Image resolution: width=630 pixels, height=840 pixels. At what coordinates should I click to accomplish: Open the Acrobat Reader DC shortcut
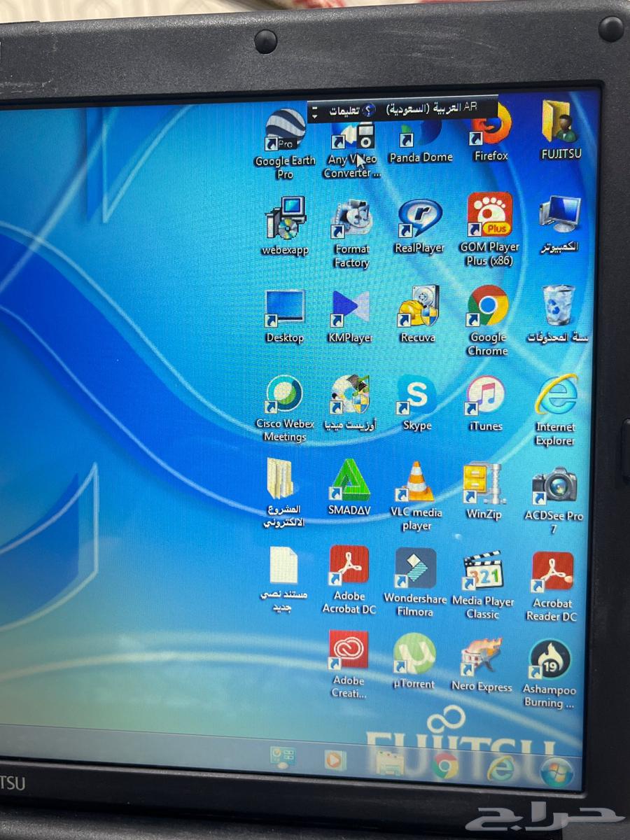click(552, 587)
